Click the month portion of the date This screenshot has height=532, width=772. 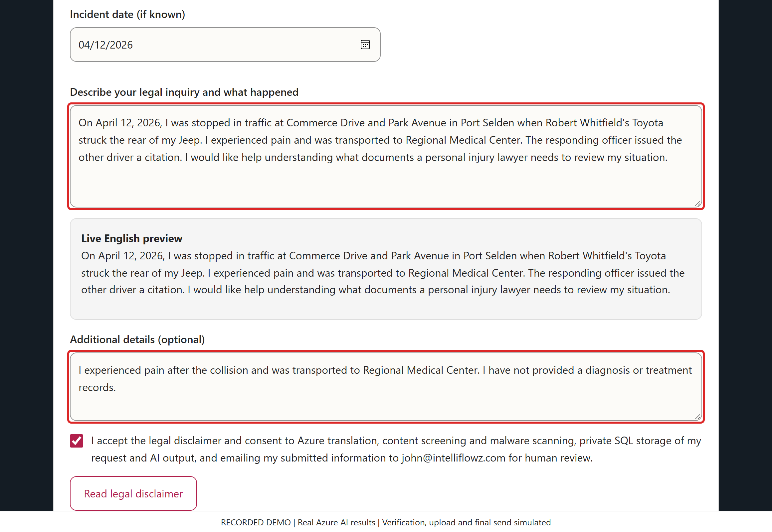point(85,45)
